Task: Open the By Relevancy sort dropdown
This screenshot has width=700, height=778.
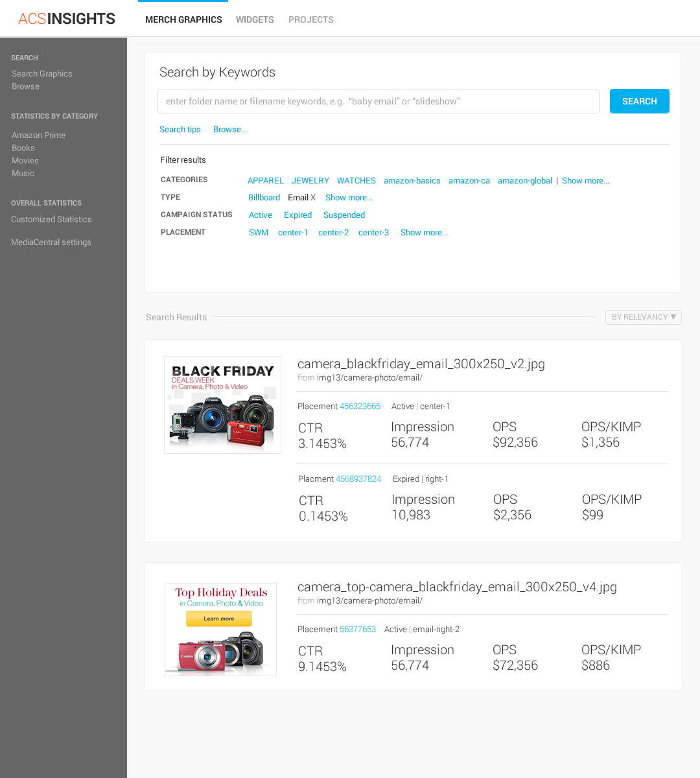Action: (643, 317)
